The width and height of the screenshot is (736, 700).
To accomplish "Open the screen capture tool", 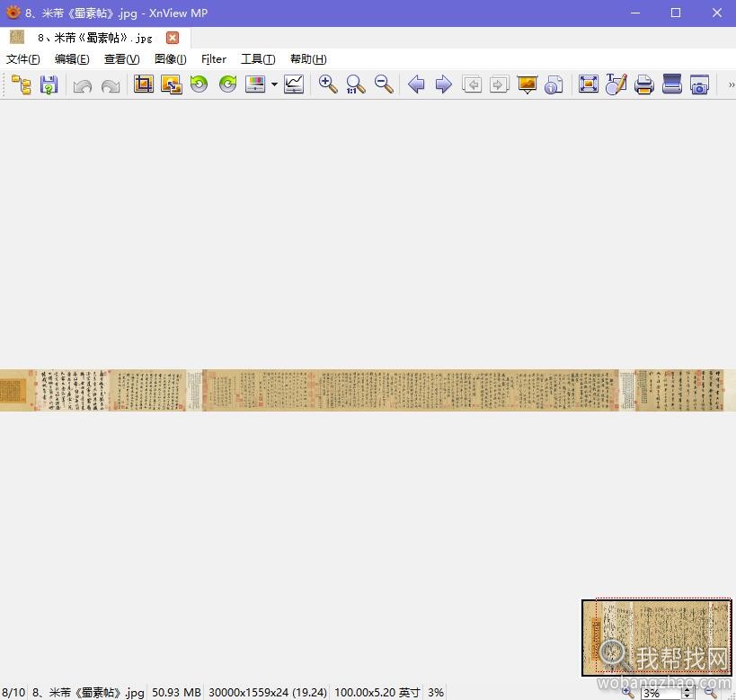I will (x=699, y=85).
